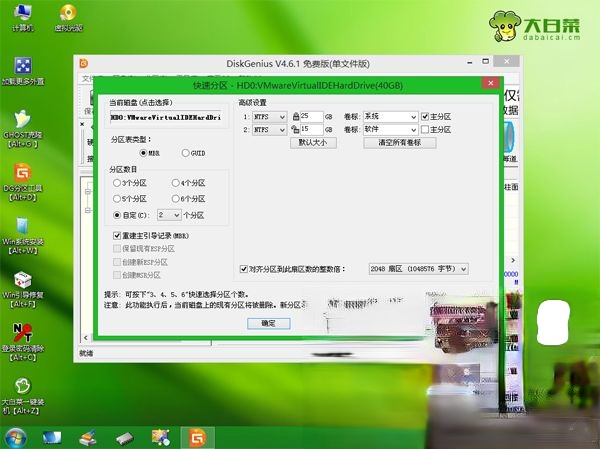Click the 默认大小 button

(313, 143)
